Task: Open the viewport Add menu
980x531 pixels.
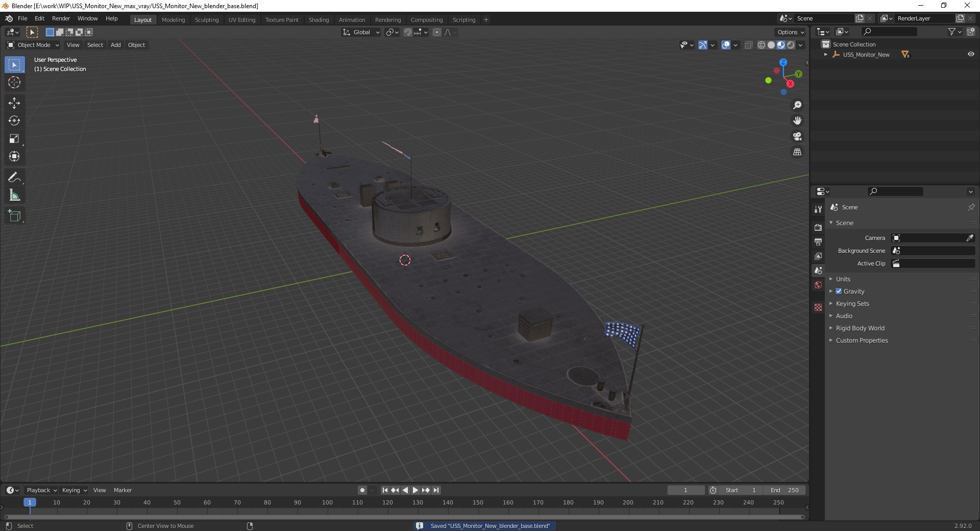Action: point(116,45)
